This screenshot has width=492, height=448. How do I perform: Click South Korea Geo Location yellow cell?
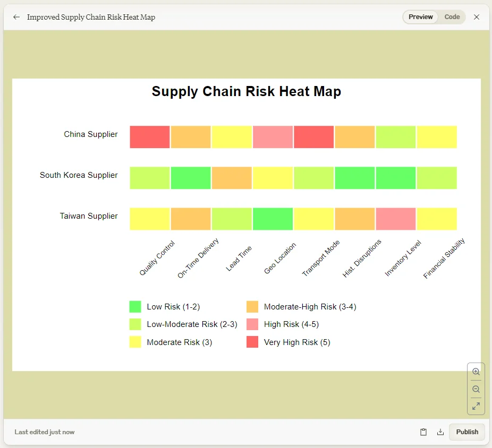273,178
